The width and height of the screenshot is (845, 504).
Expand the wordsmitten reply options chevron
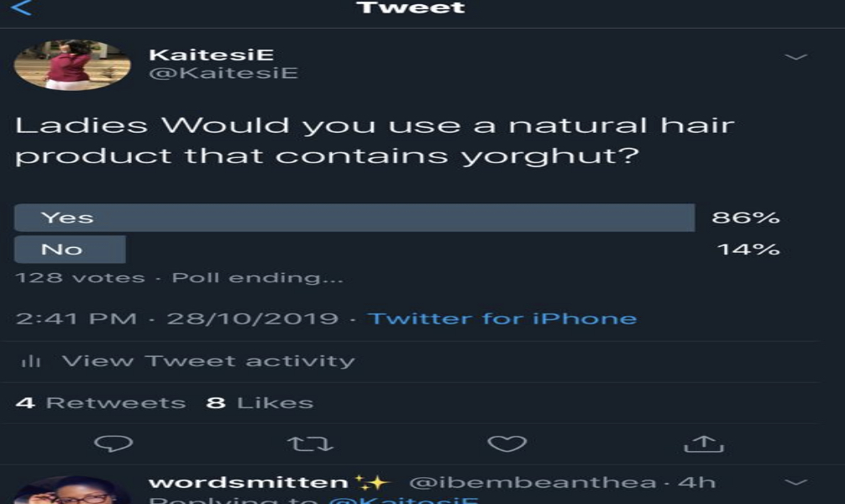(x=795, y=483)
